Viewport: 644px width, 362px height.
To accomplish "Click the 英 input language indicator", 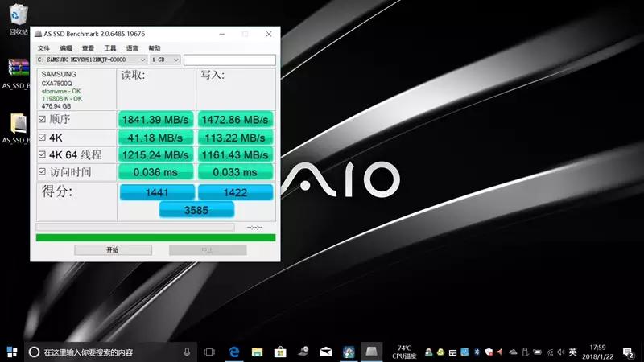I will coord(573,352).
